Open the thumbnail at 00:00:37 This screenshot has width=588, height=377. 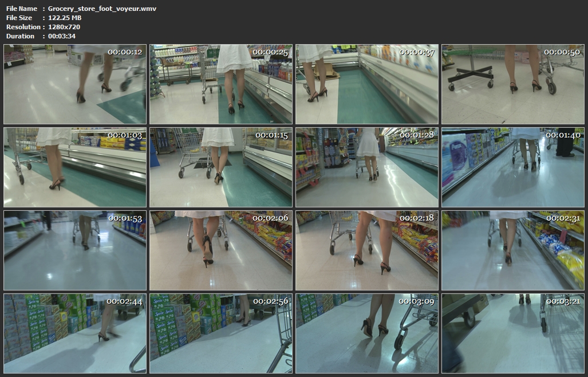tap(367, 84)
